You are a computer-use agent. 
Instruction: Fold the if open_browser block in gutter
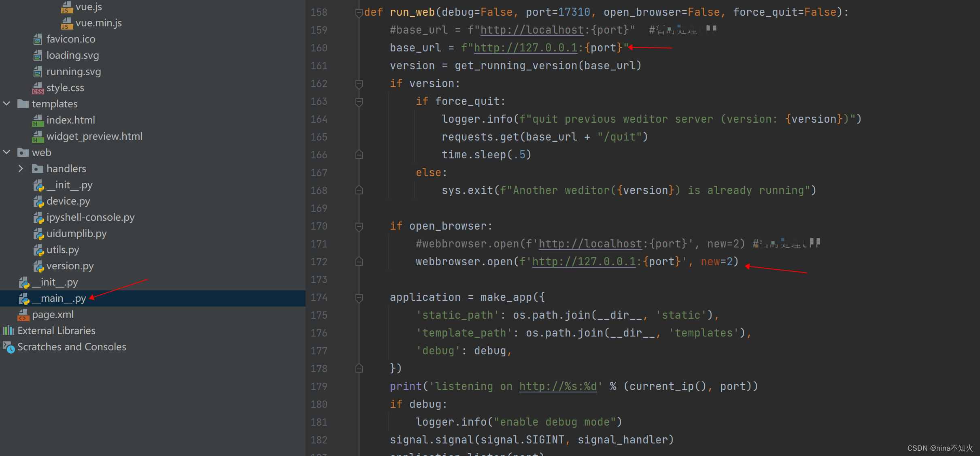point(359,226)
